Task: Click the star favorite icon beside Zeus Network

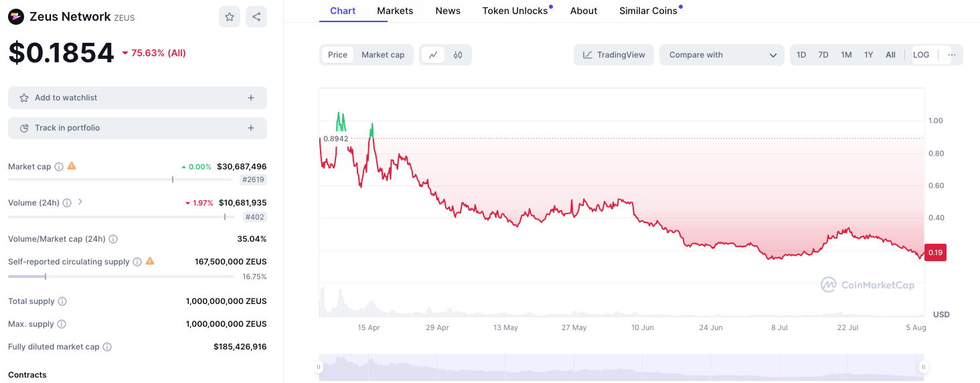Action: (x=230, y=17)
